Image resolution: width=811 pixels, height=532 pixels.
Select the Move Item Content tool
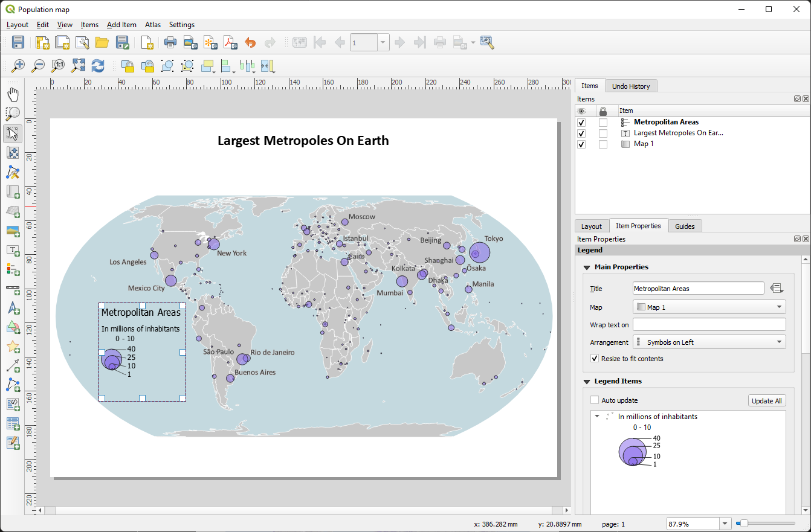coord(13,153)
